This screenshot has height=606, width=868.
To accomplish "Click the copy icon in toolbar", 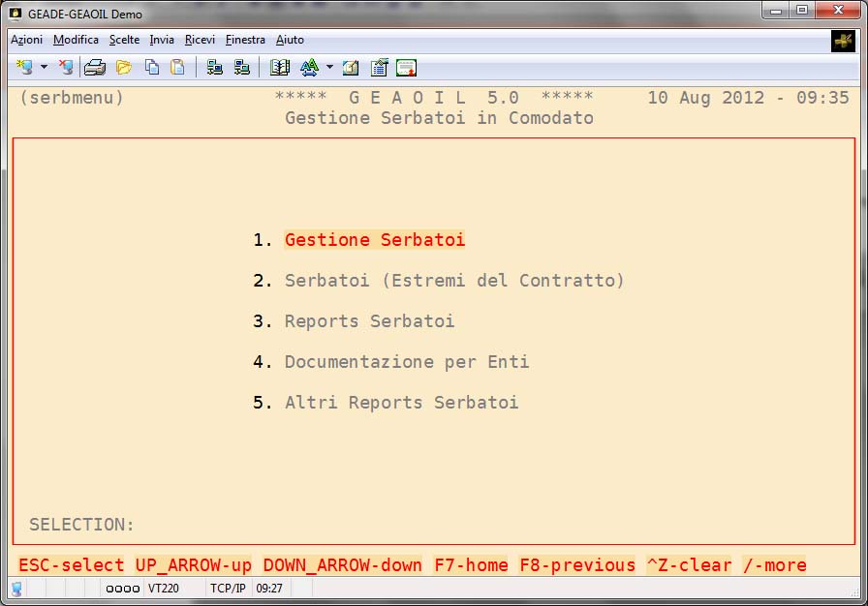I will [152, 67].
